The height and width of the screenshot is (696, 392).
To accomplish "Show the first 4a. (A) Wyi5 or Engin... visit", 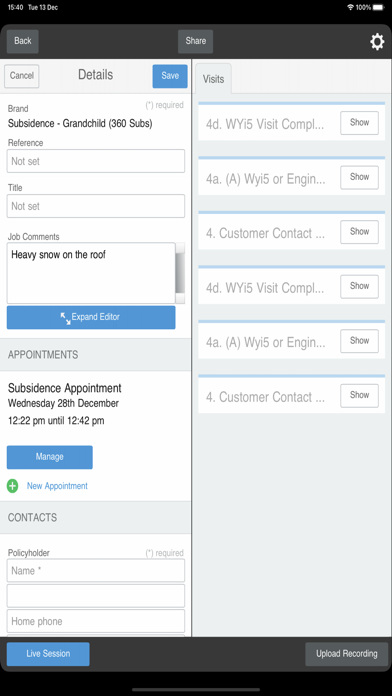I will (x=359, y=178).
